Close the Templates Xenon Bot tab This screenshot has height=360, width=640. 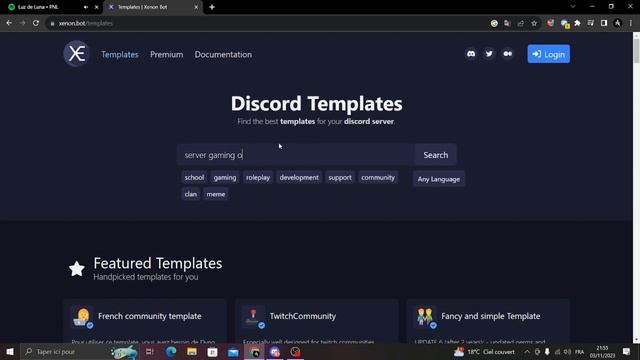point(196,7)
